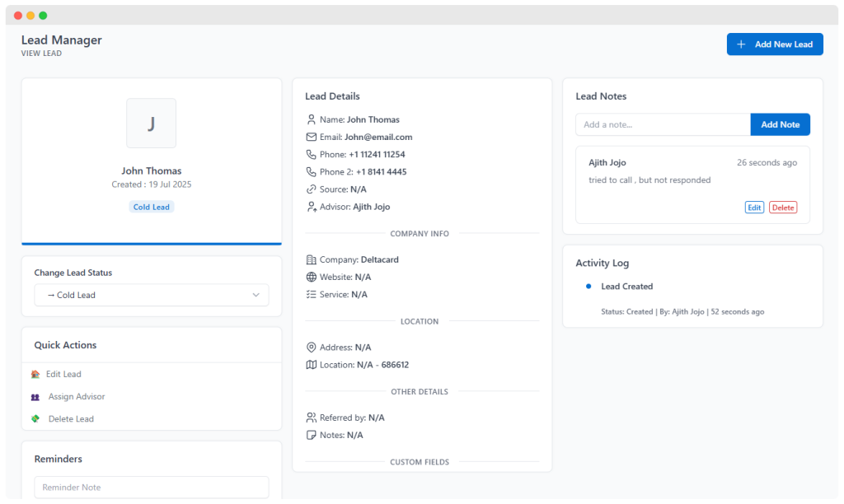Click the envelope icon beside Email

pos(311,137)
